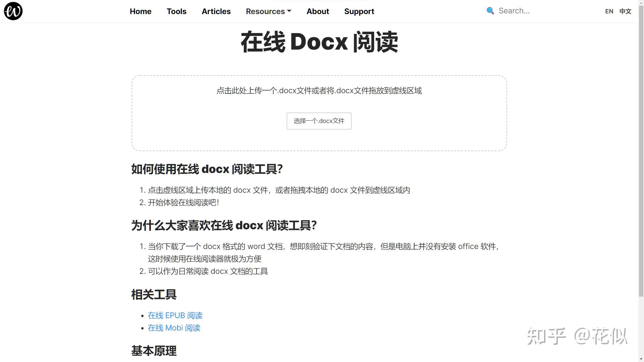Image resolution: width=644 pixels, height=362 pixels.
Task: Open the About page
Action: tap(318, 11)
